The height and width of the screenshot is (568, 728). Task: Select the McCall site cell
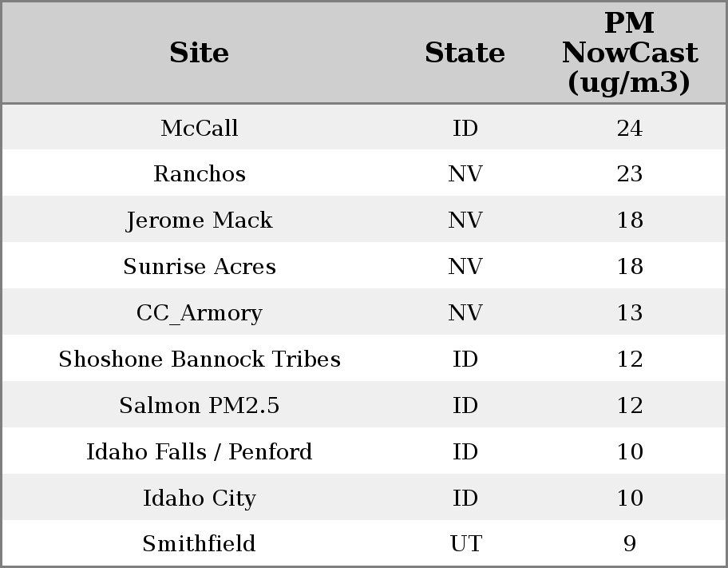(199, 129)
